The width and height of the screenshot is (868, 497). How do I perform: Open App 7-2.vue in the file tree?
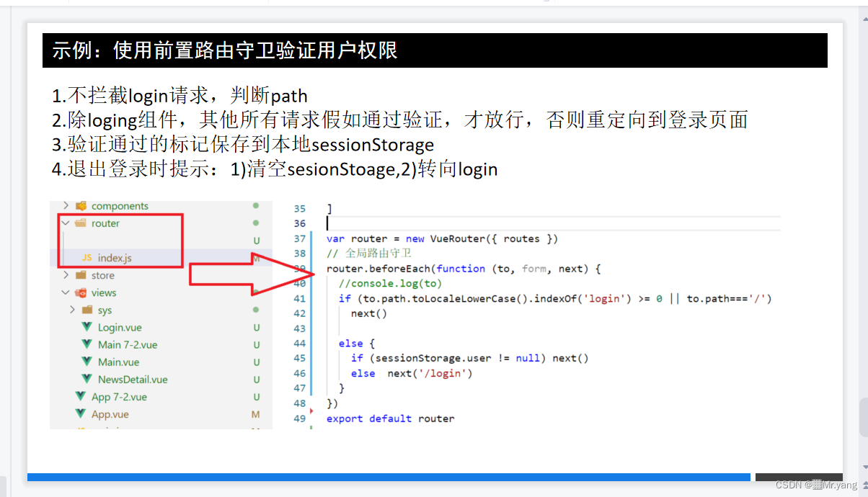click(119, 396)
